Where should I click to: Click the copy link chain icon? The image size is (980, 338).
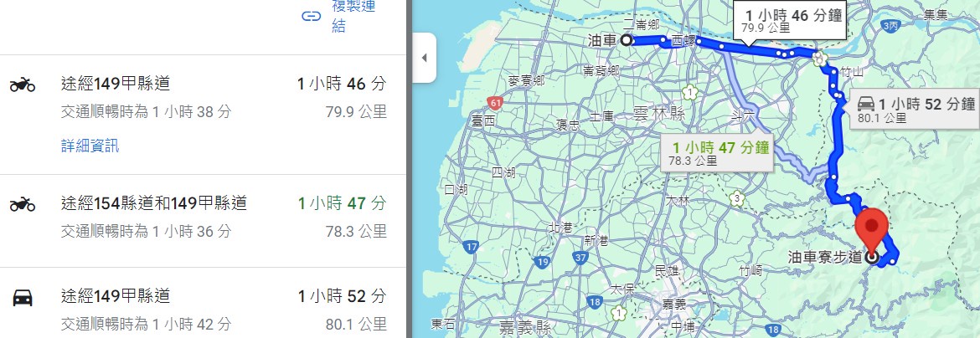tap(312, 15)
